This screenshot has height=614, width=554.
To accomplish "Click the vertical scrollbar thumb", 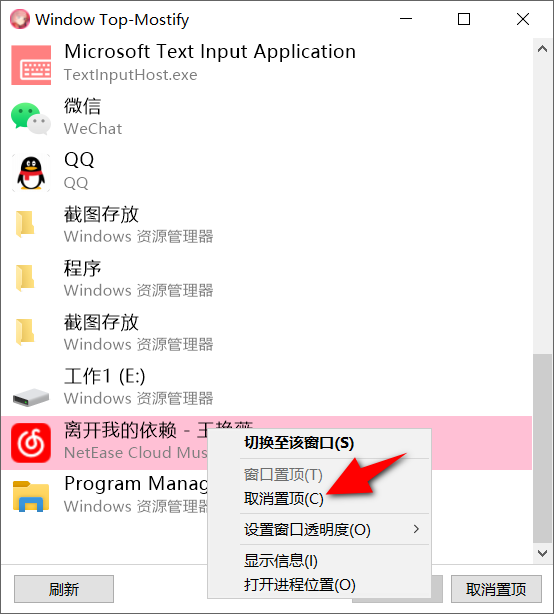I will coord(542,449).
